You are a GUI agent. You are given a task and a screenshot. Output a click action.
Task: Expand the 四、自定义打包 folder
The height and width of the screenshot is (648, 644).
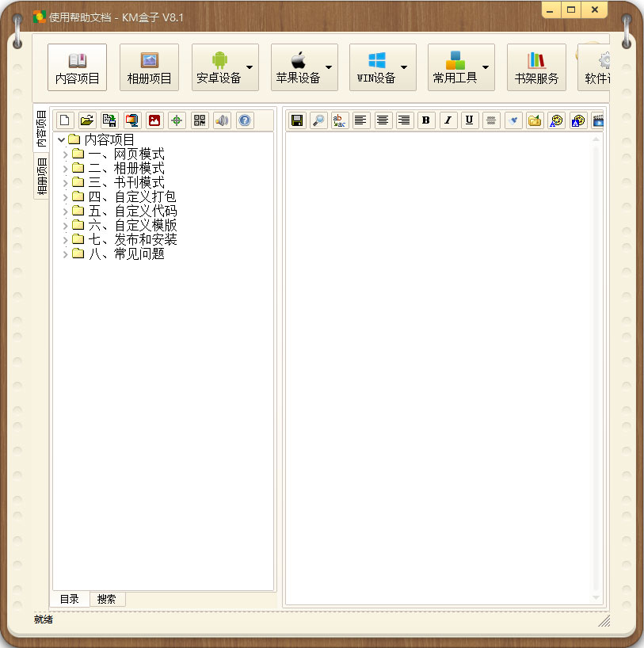[x=65, y=197]
